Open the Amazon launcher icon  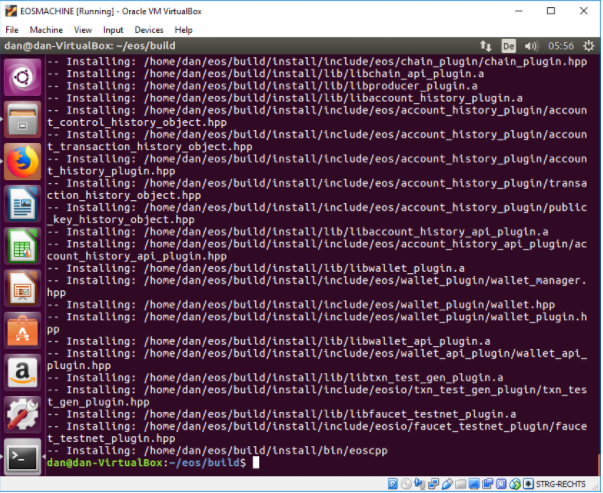pyautogui.click(x=22, y=373)
